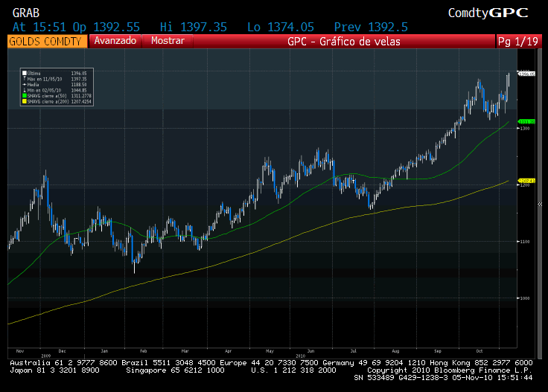Click the Máx en 11/05/10 marker icon
The image size is (548, 392).
pyautogui.click(x=25, y=79)
